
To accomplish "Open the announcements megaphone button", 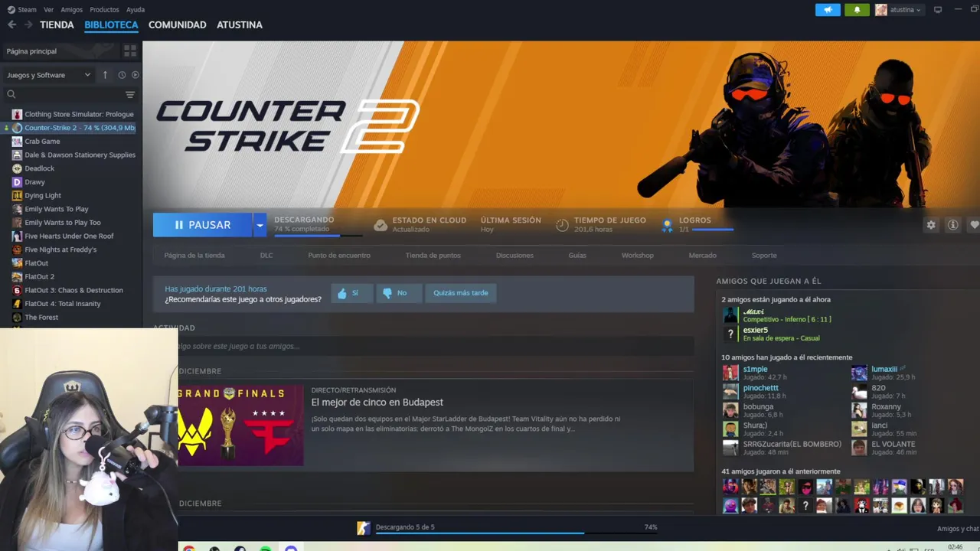I will tap(828, 10).
